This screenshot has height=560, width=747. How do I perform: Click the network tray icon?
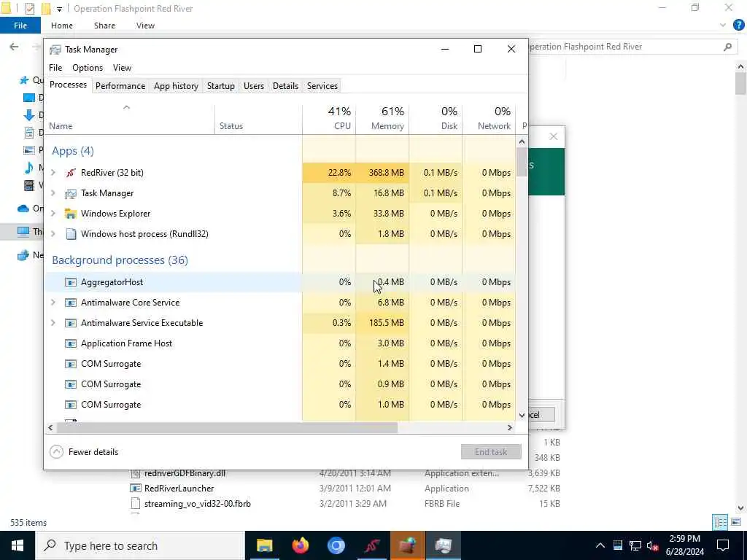635,545
